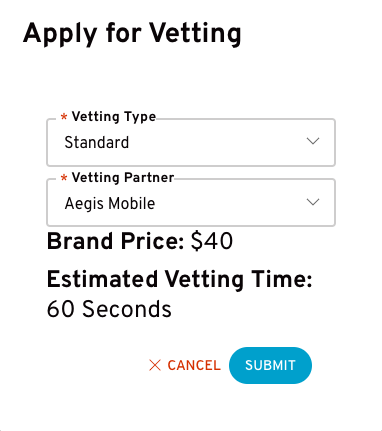Open the Vetting Type dropdown
This screenshot has height=431, width=382.
pyautogui.click(x=191, y=142)
